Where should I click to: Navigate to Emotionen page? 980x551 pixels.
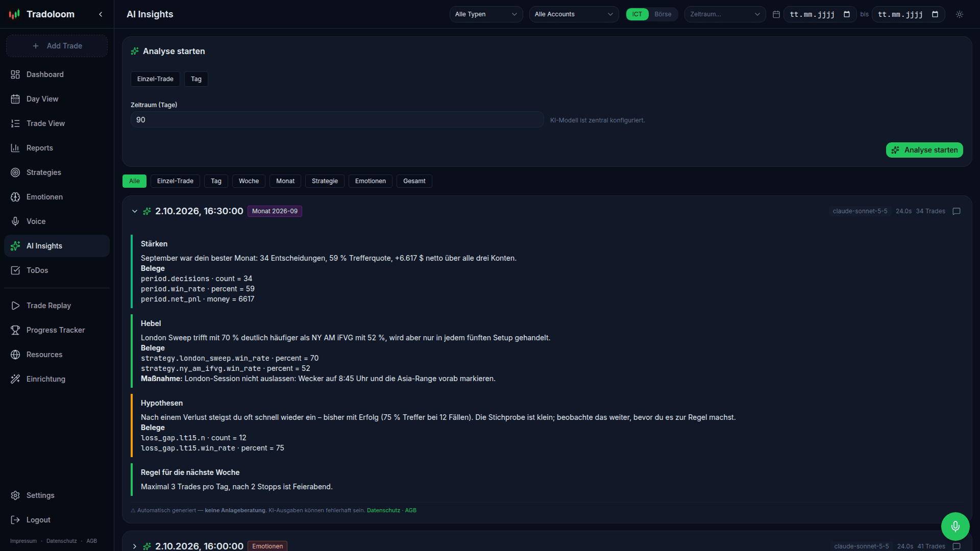pyautogui.click(x=57, y=197)
